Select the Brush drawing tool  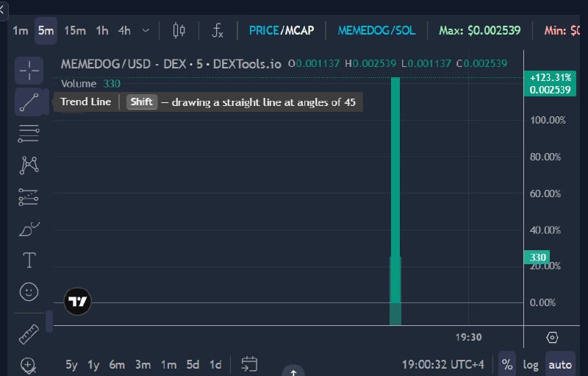(x=29, y=229)
